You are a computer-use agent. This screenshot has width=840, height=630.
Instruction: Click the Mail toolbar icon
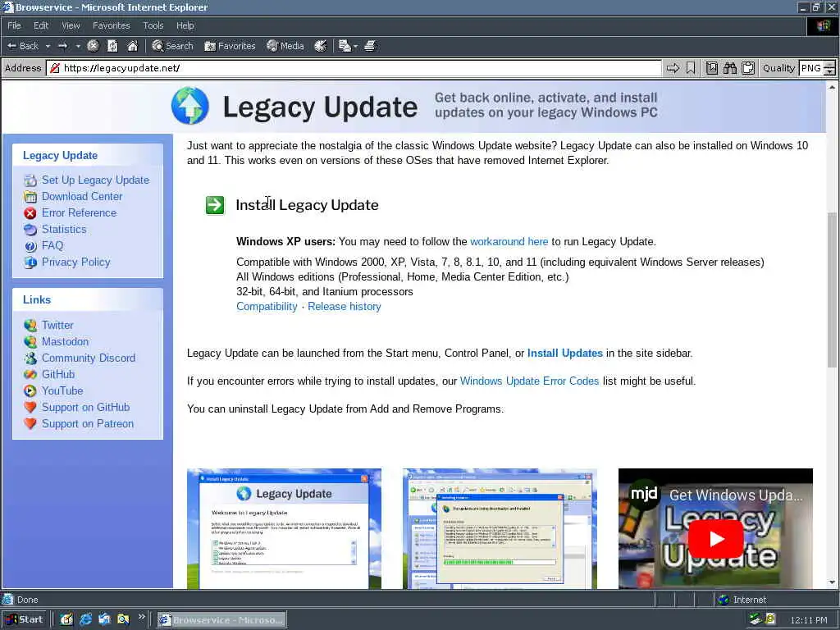coord(345,46)
